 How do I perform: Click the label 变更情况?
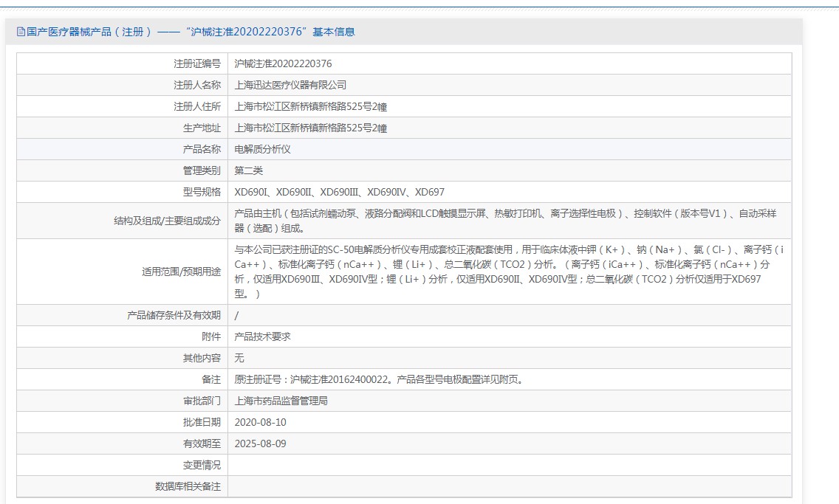point(202,465)
